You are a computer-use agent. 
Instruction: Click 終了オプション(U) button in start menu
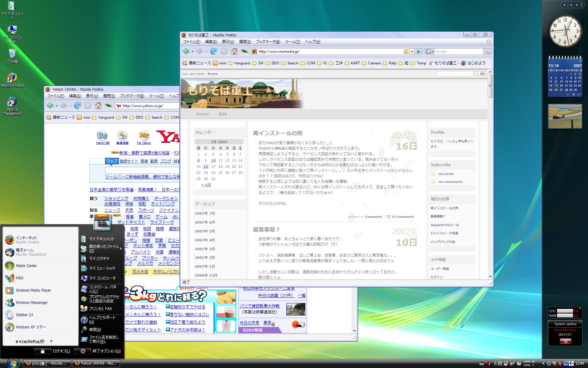(x=98, y=351)
